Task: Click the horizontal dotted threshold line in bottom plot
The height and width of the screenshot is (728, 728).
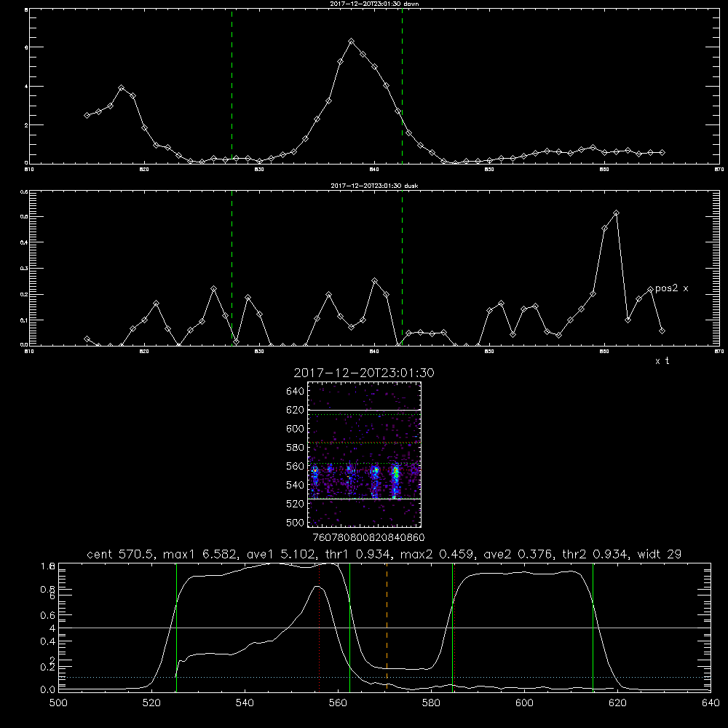Action: click(384, 677)
